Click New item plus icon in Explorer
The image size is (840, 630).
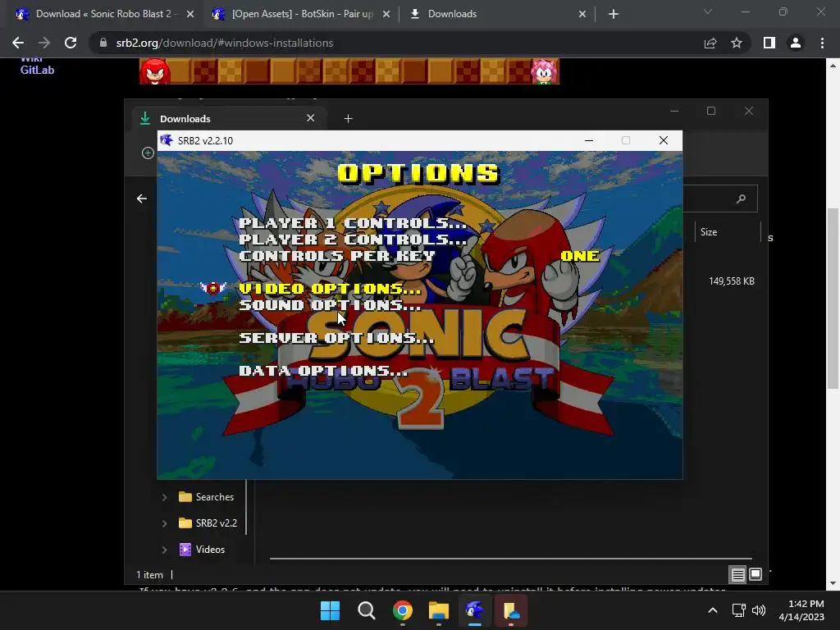[148, 153]
